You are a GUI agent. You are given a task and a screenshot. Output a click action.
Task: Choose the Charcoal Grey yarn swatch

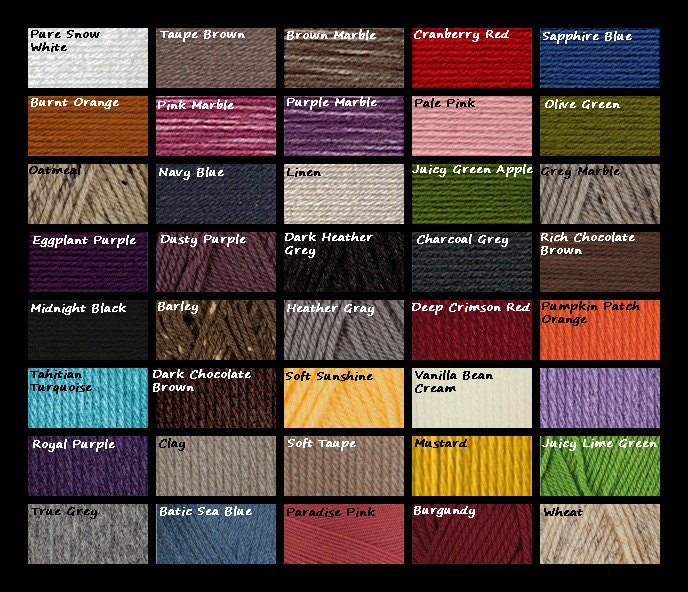coord(472,262)
